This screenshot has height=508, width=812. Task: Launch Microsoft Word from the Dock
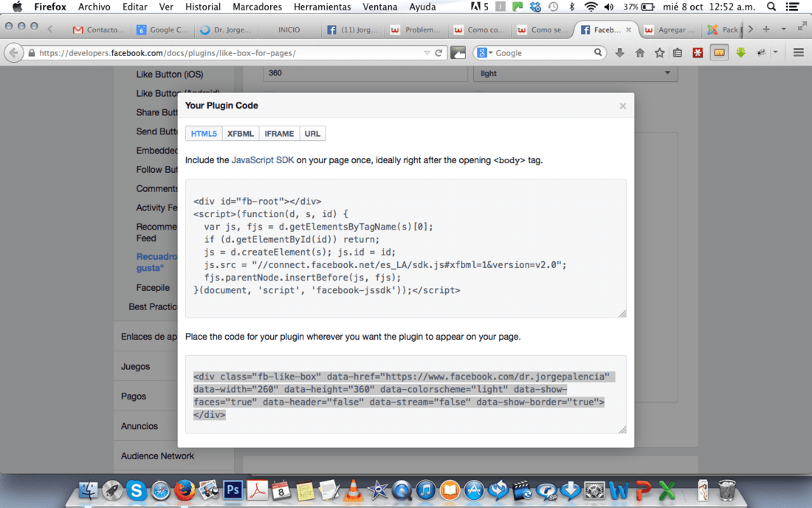(619, 490)
